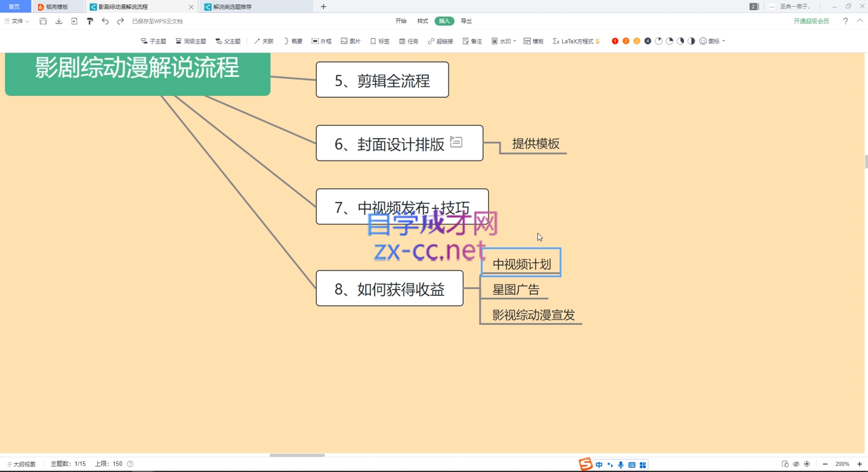This screenshot has height=472, width=868.
Task: Click the export arrow icon beside the download icon
Action: click(x=74, y=21)
